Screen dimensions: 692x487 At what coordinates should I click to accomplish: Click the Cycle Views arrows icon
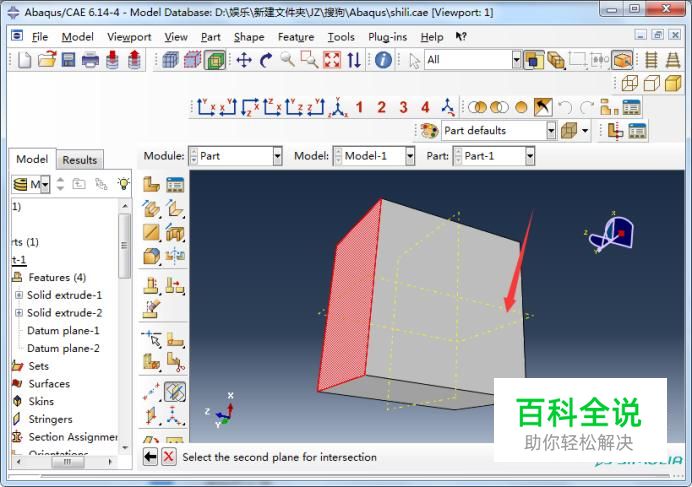coord(354,60)
